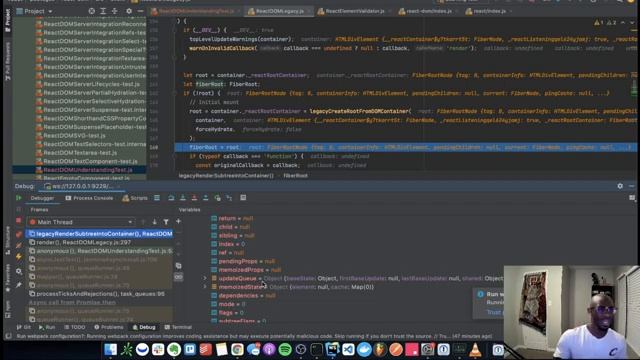Screen dimensions: 640x360
Task: Open Git tool window button
Action: [24, 327]
